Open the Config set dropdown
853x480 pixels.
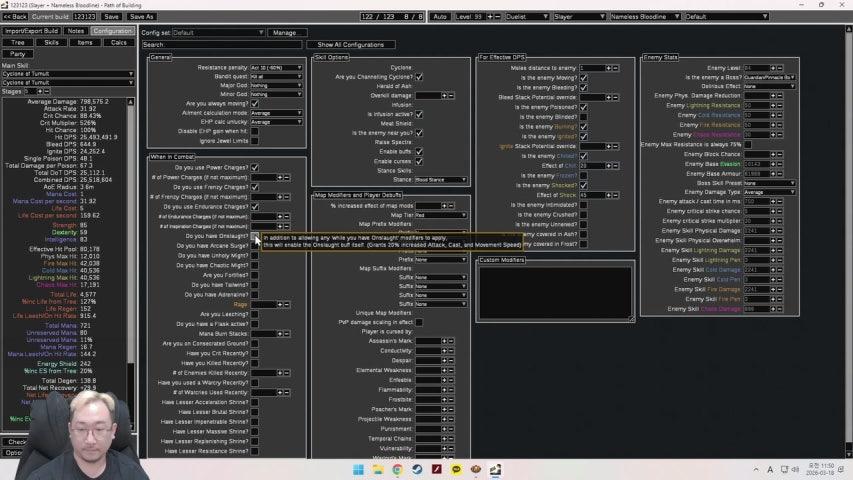(x=218, y=33)
